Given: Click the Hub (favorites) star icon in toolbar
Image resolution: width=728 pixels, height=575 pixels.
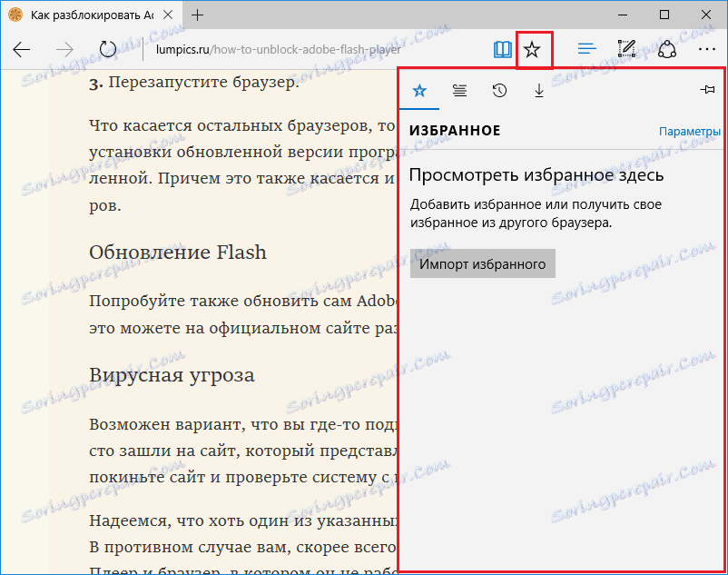Looking at the screenshot, I should [x=534, y=49].
